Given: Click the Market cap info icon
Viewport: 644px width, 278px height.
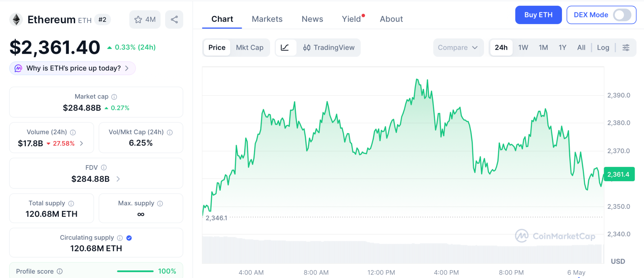Looking at the screenshot, I should coord(114,97).
